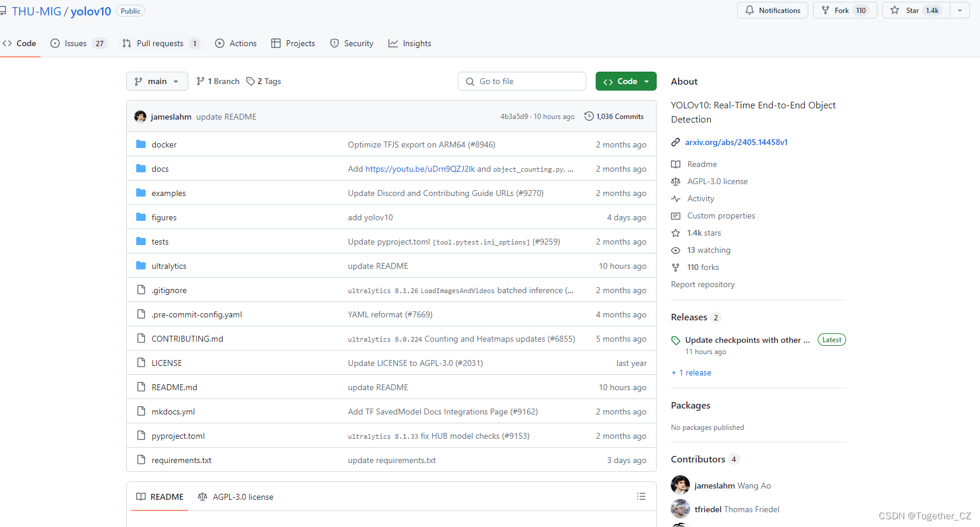Click the scale icon next to AGPL-3.0 license in About
980x527 pixels.
[676, 181]
